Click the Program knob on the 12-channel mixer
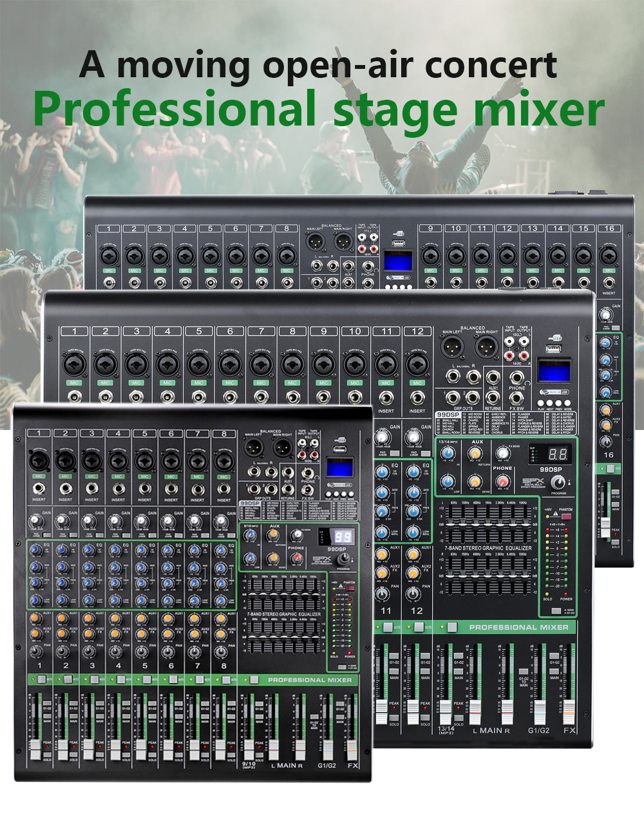 pyautogui.click(x=558, y=482)
